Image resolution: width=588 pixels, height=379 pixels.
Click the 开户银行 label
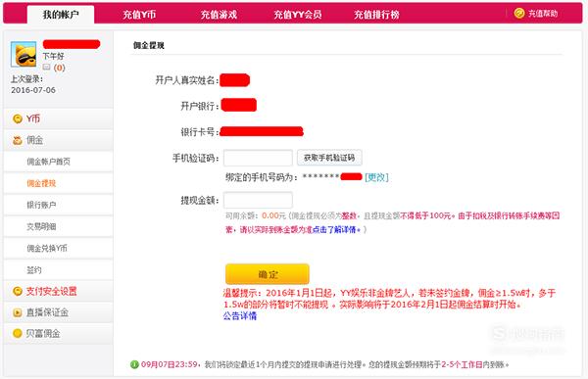199,106
